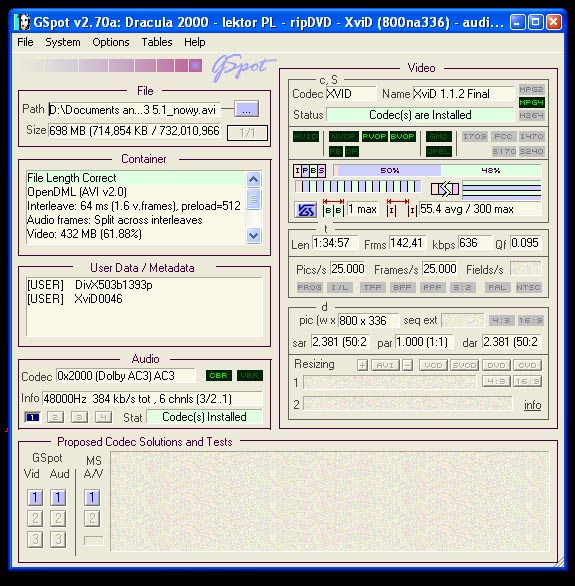575x586 pixels.
Task: Select audio stream 1 button
Action: tap(32, 417)
